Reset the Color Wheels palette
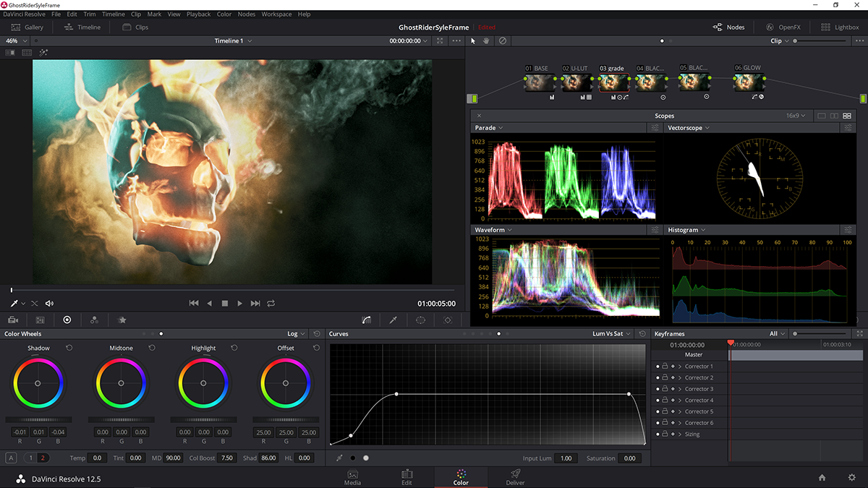Screen dimensions: 868x488 pos(317,334)
